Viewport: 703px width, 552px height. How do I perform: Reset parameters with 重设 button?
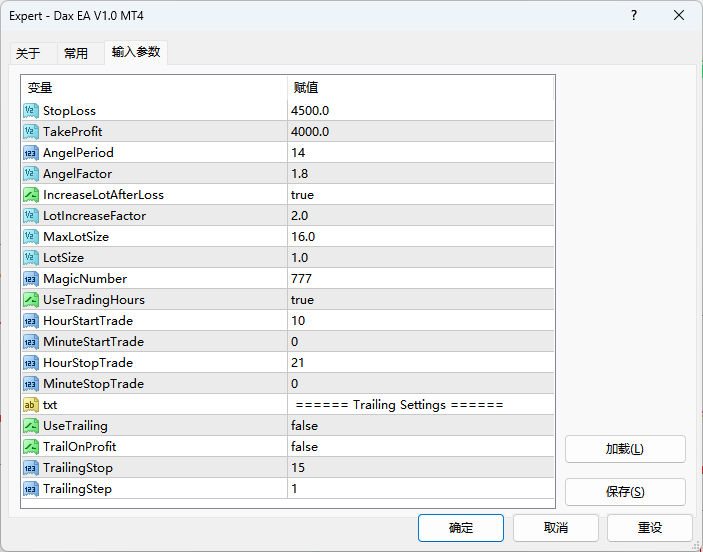point(650,528)
